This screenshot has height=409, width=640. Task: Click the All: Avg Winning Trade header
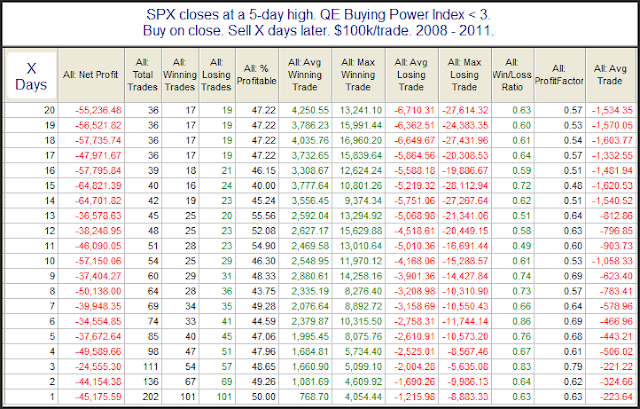tap(305, 75)
